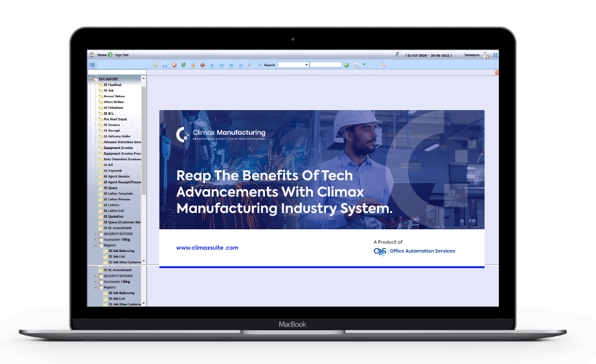Expand SECURITY DEPOSIT in the lower tree panel
Screen dimensions: 596x364
coord(95,276)
